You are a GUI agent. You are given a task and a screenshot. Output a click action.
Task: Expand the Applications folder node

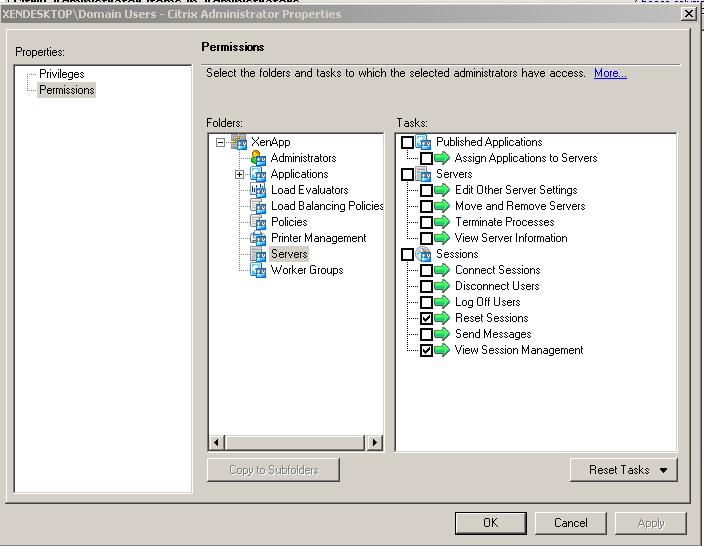[239, 174]
